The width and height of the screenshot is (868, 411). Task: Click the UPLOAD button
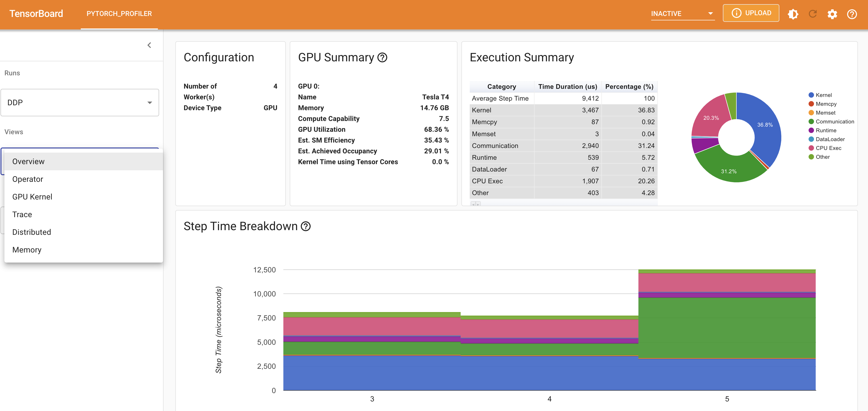[751, 13]
